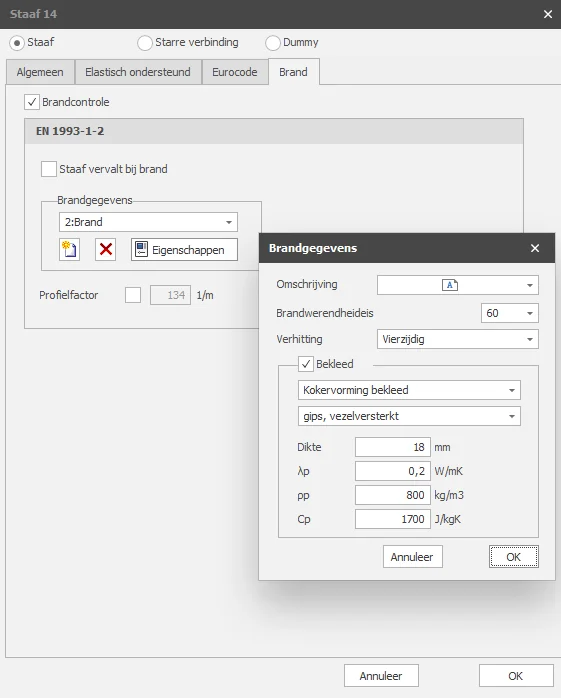Open gips, vezelversterkt material dropdown
This screenshot has width=561, height=698.
409,416
